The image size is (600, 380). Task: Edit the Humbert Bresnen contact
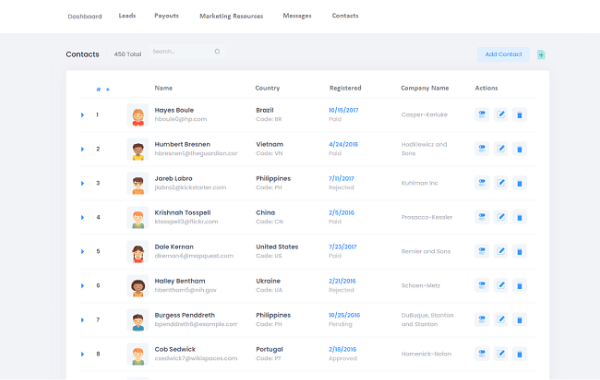pyautogui.click(x=501, y=148)
